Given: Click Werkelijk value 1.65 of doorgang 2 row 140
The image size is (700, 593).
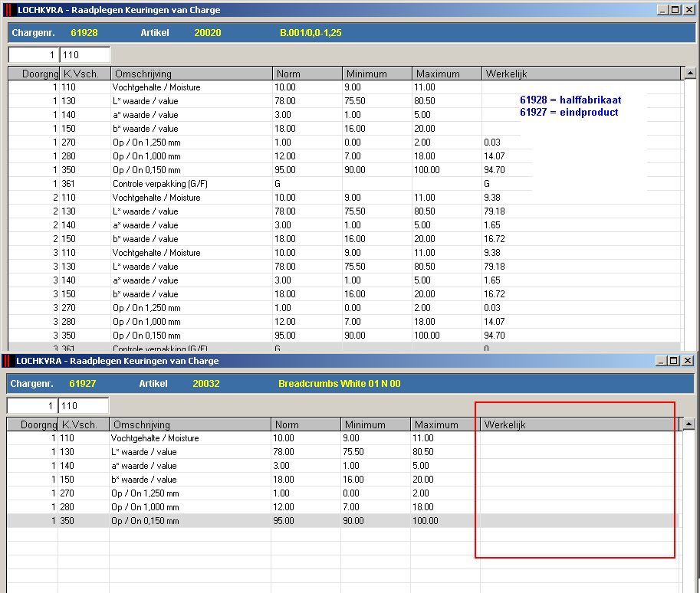Looking at the screenshot, I should click(x=492, y=225).
